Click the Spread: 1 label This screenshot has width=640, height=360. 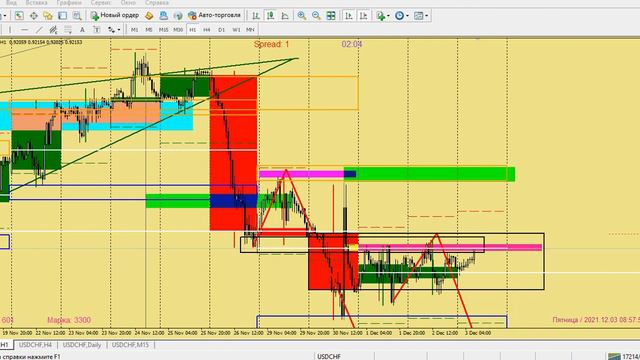[x=271, y=44]
